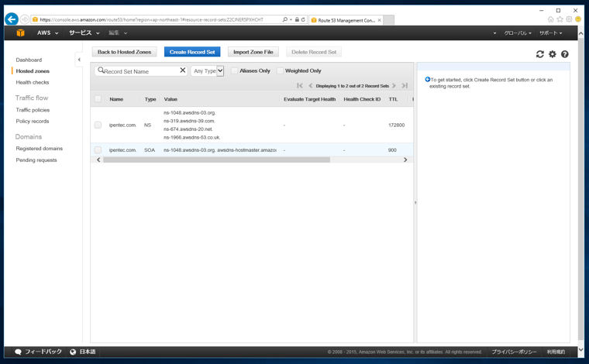589x364 pixels.
Task: Select the ipentec.com SOA record checkbox
Action: coord(98,150)
